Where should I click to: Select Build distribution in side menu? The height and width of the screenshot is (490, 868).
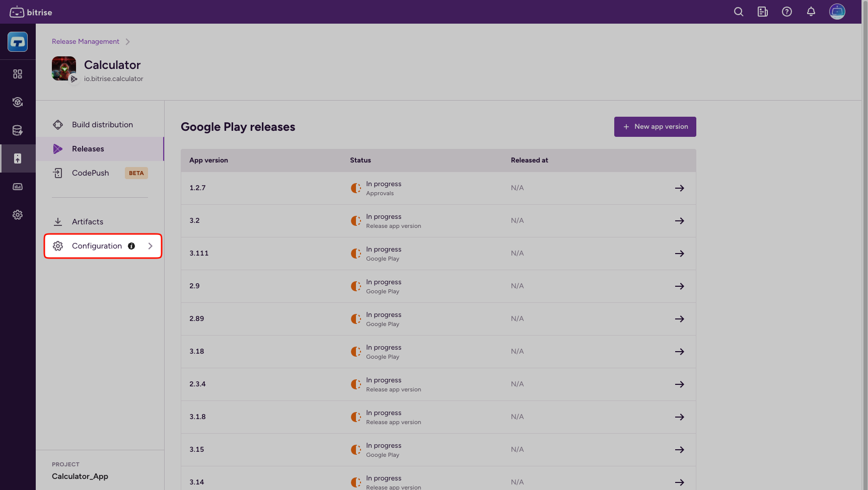(102, 125)
